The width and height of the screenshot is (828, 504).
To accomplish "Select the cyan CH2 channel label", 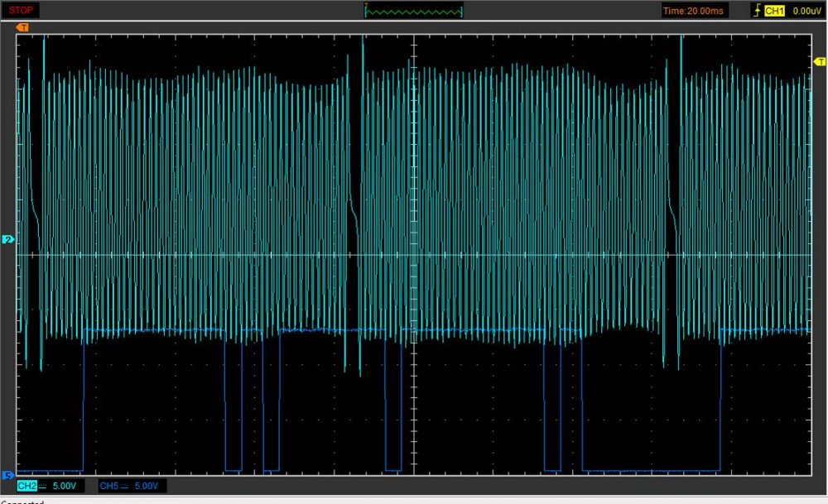I will (26, 486).
